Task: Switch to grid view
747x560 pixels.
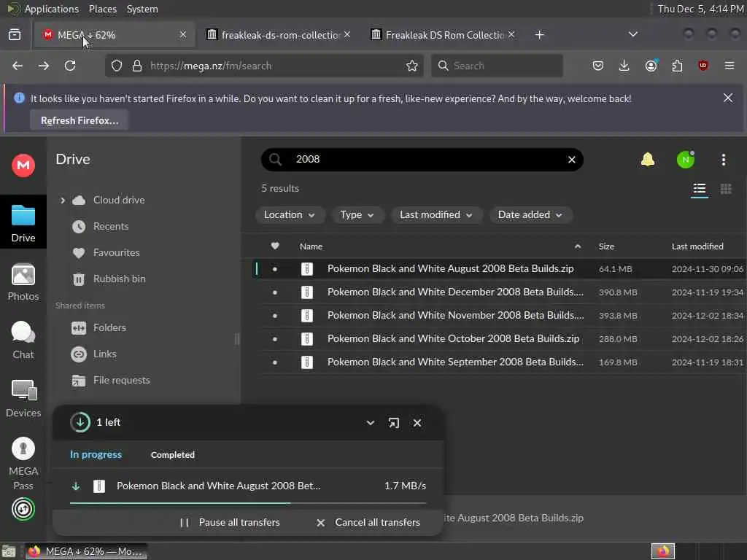Action: (x=726, y=189)
